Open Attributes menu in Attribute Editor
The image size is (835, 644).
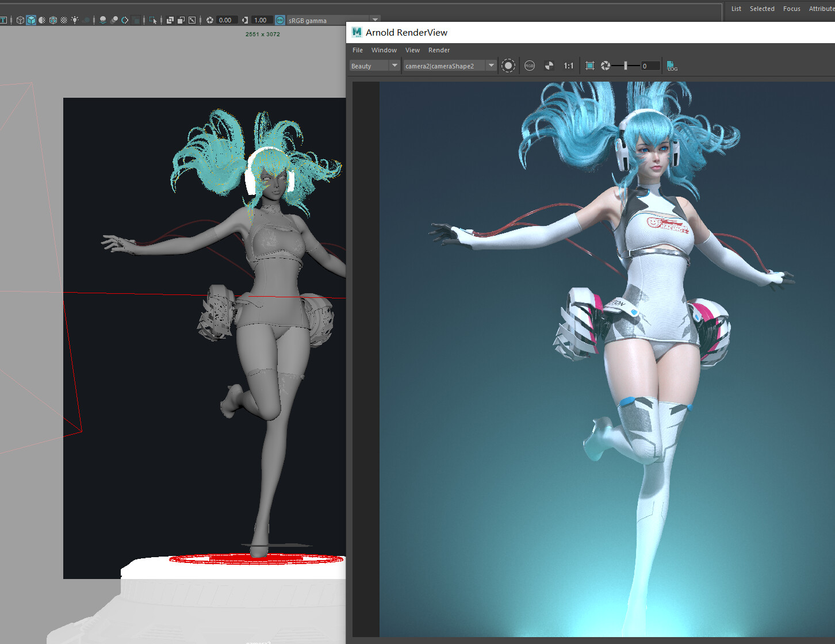point(822,9)
